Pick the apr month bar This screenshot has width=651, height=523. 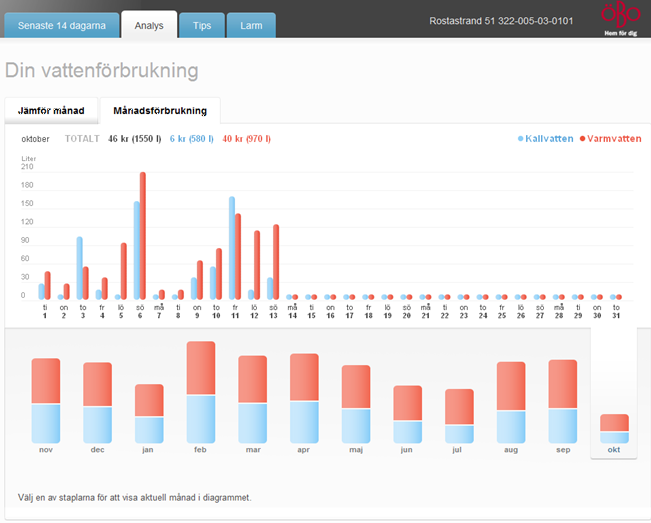coord(304,398)
